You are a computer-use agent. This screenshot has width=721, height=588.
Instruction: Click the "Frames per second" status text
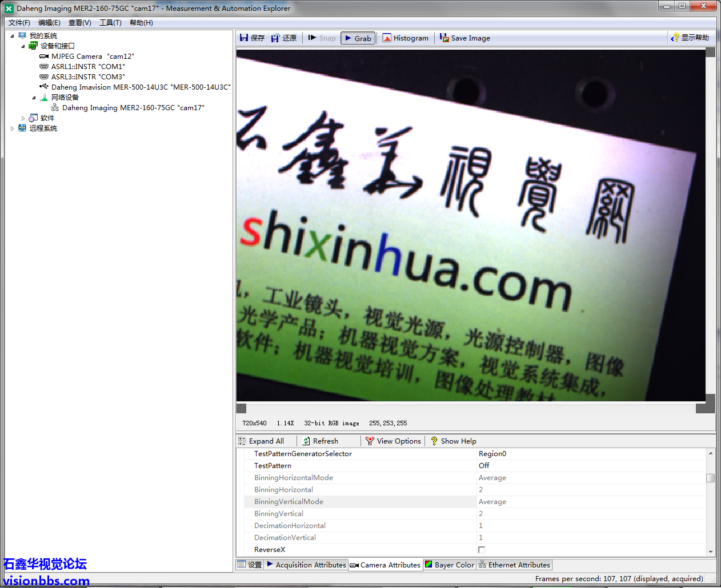pyautogui.click(x=619, y=579)
